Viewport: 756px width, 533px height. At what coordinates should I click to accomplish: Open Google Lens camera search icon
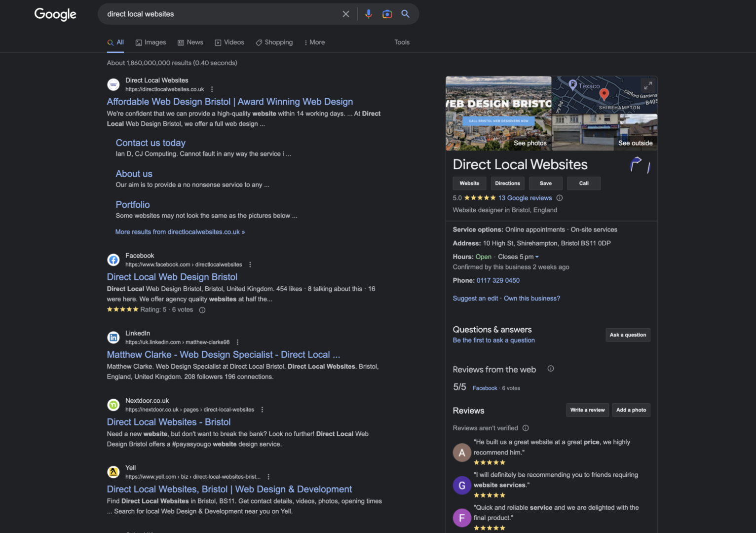click(387, 14)
